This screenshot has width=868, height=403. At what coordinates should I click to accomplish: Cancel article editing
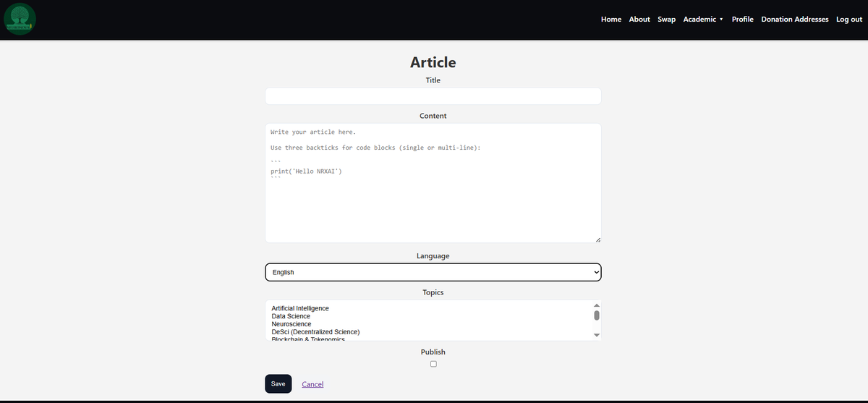pos(312,384)
